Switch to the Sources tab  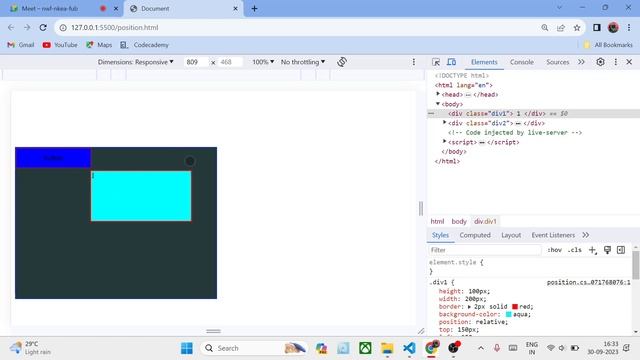pyautogui.click(x=558, y=62)
